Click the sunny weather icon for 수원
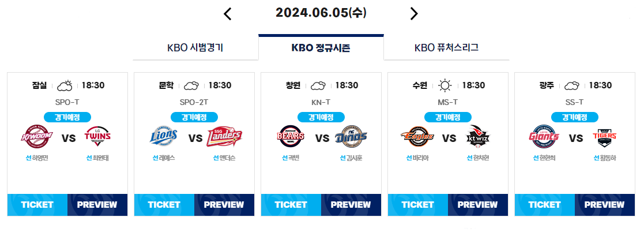Image resolution: width=644 pixels, height=247 pixels. pos(445,85)
